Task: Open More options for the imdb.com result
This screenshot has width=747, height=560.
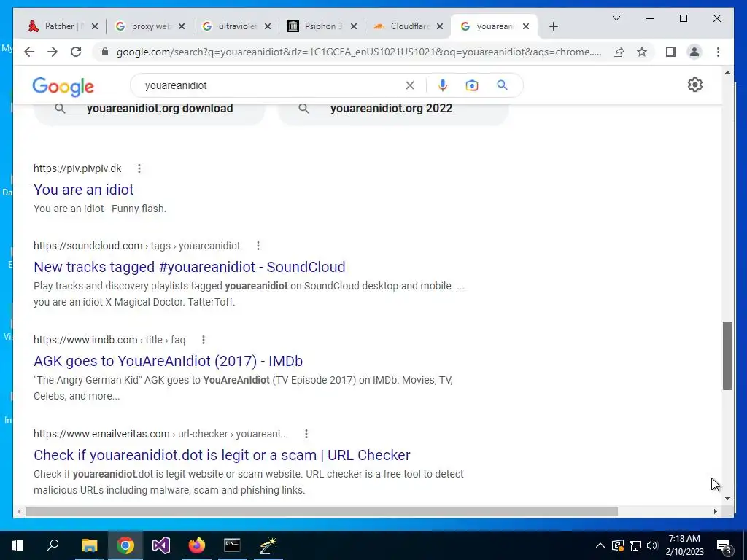Action: click(x=204, y=340)
